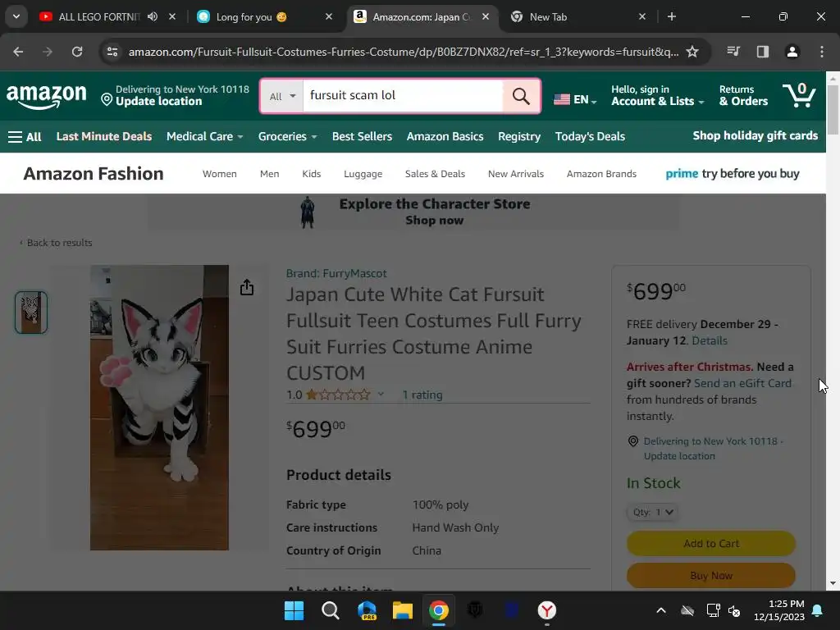840x630 pixels.
Task: Open Amazon Basics
Action: click(445, 137)
